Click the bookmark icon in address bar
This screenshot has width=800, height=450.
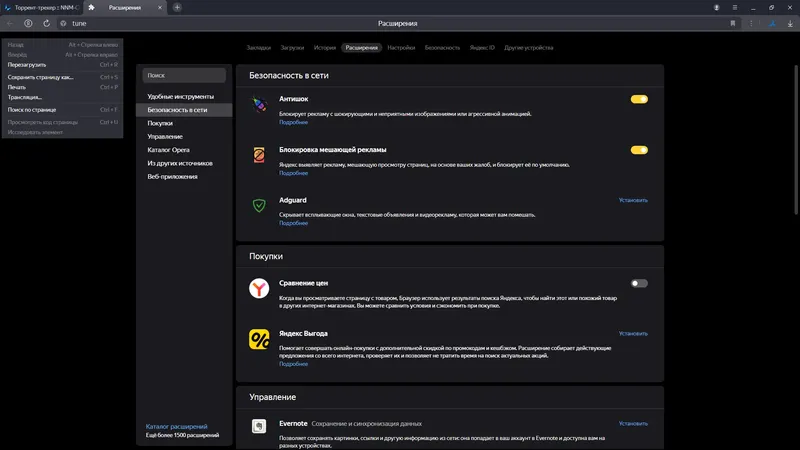pyautogui.click(x=733, y=22)
